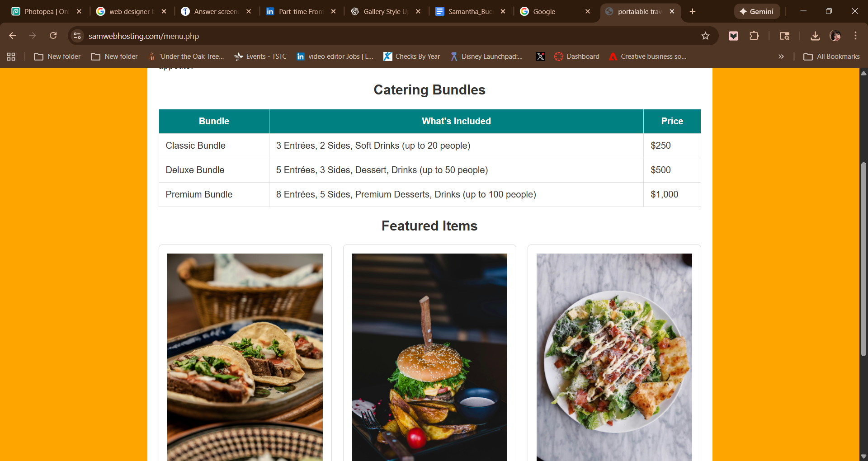Image resolution: width=868 pixels, height=461 pixels.
Task: Reload the current page
Action: click(x=53, y=36)
